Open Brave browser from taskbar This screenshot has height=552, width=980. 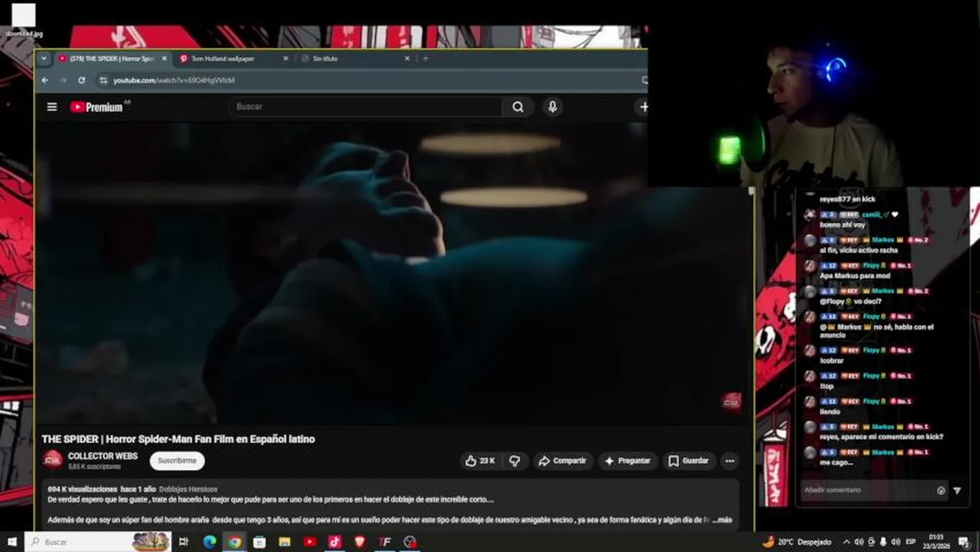[x=360, y=541]
